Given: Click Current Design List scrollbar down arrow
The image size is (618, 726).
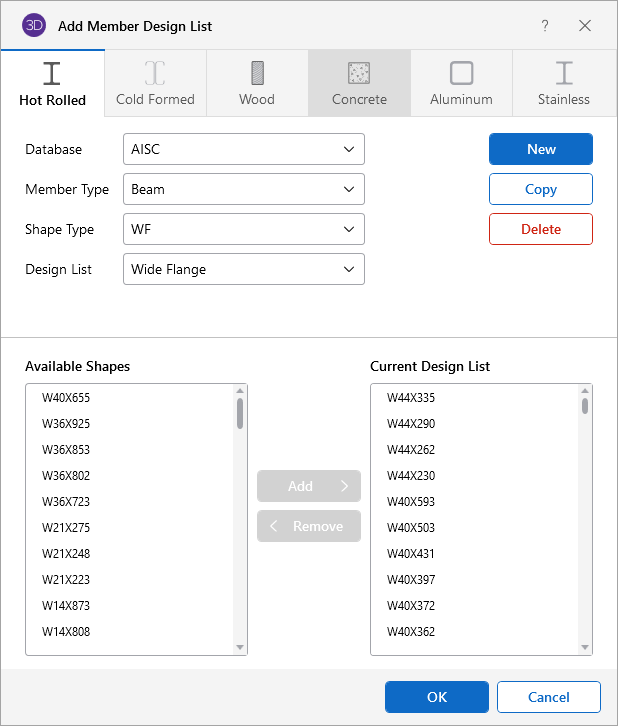Looking at the screenshot, I should click(585, 647).
